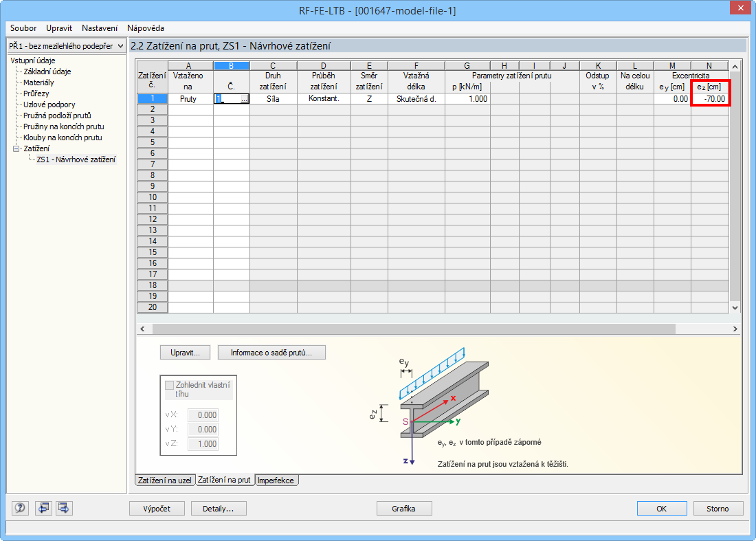The height and width of the screenshot is (541, 756).
Task: Select Vstupní údaje root node
Action: pyautogui.click(x=33, y=60)
